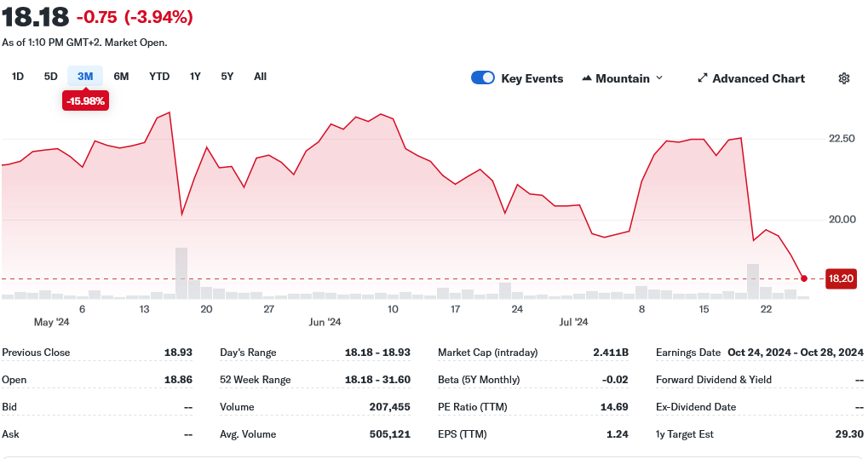Image resolution: width=868 pixels, height=459 pixels.
Task: Choose the 6M time range
Action: click(121, 77)
